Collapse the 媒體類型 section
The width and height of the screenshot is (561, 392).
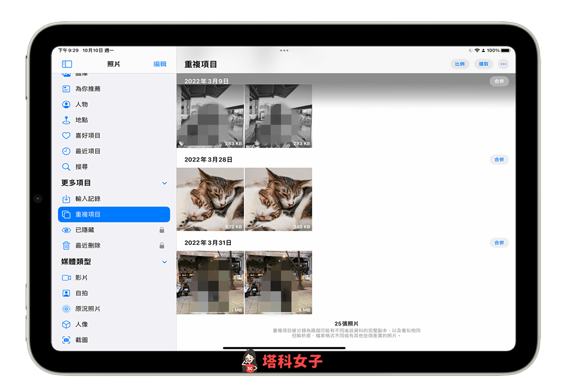point(165,262)
